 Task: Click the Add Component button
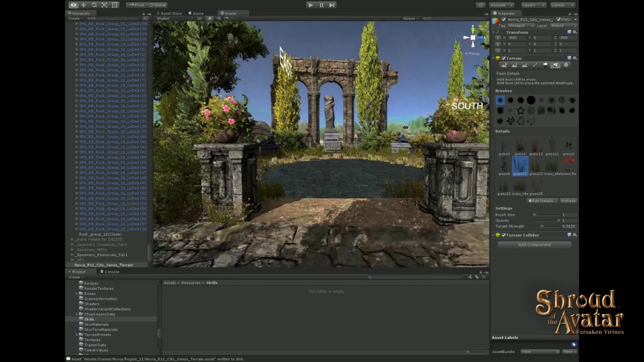(534, 245)
